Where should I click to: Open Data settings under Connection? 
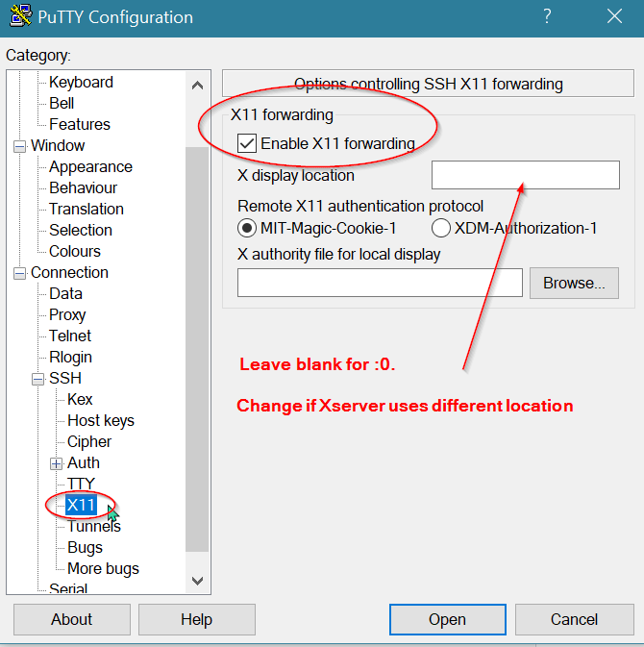[65, 293]
